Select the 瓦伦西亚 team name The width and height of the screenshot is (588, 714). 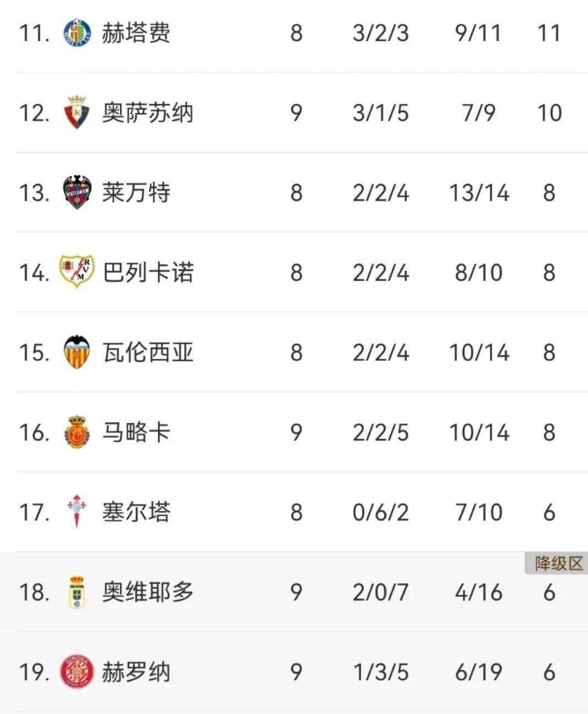tap(148, 352)
